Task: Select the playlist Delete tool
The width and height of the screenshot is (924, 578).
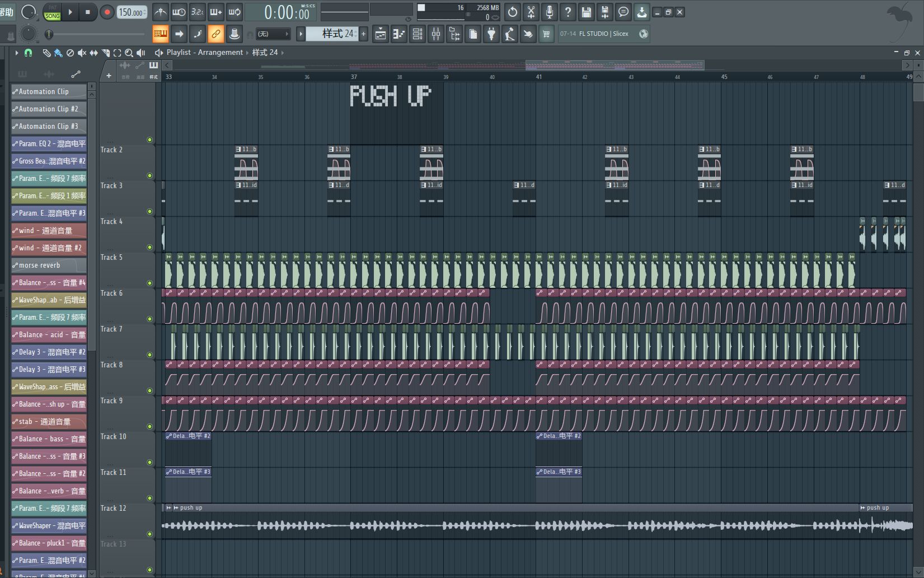Action: 70,53
